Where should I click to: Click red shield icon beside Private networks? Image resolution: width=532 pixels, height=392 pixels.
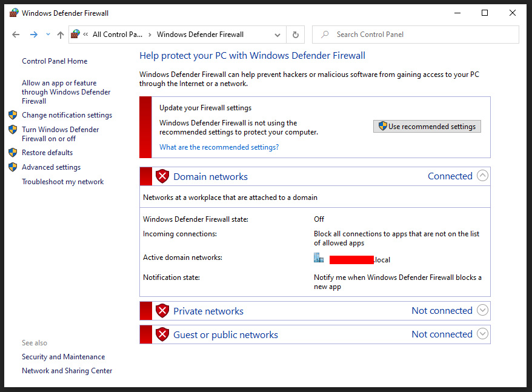(162, 311)
